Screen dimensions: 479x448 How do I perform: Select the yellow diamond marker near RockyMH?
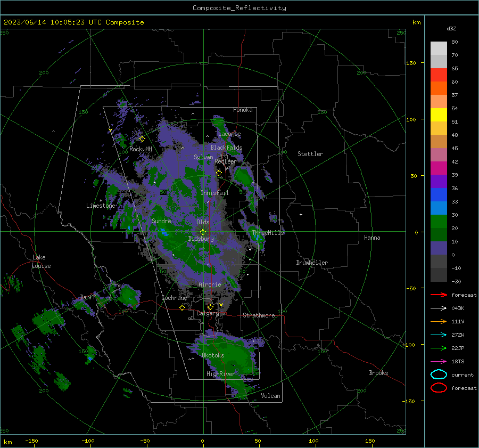click(142, 139)
